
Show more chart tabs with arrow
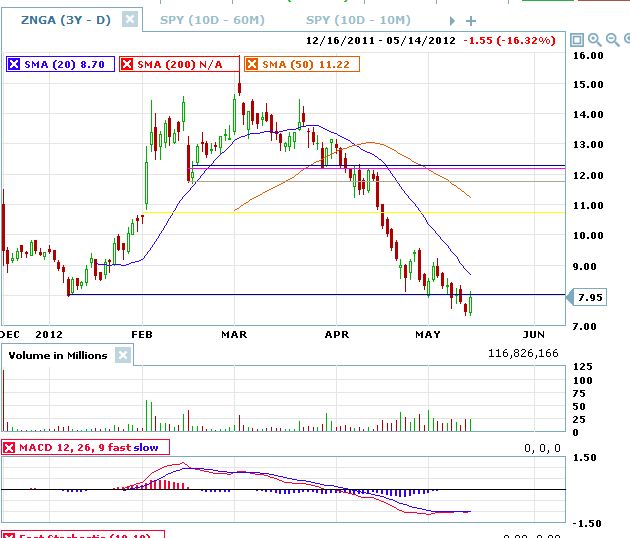tap(452, 21)
